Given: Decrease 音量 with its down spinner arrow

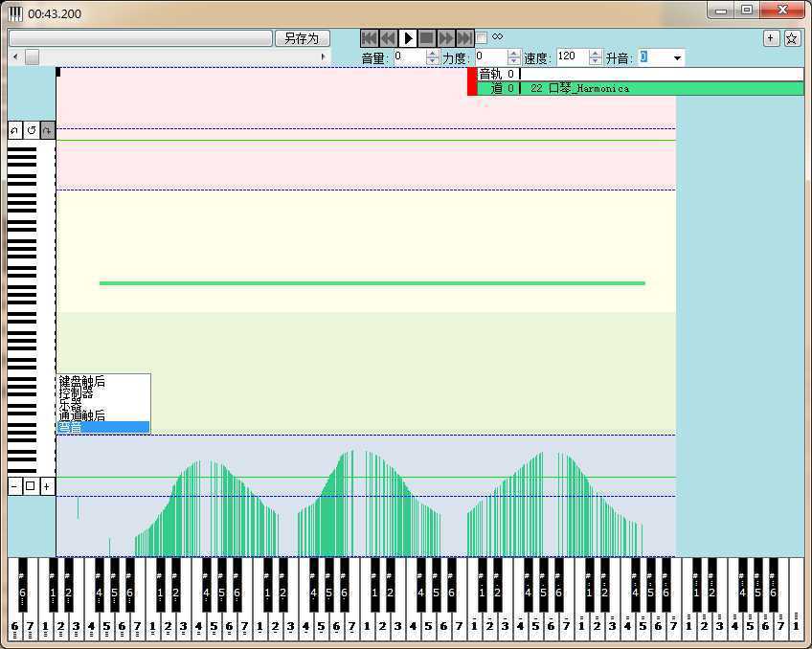Looking at the screenshot, I should [x=433, y=61].
